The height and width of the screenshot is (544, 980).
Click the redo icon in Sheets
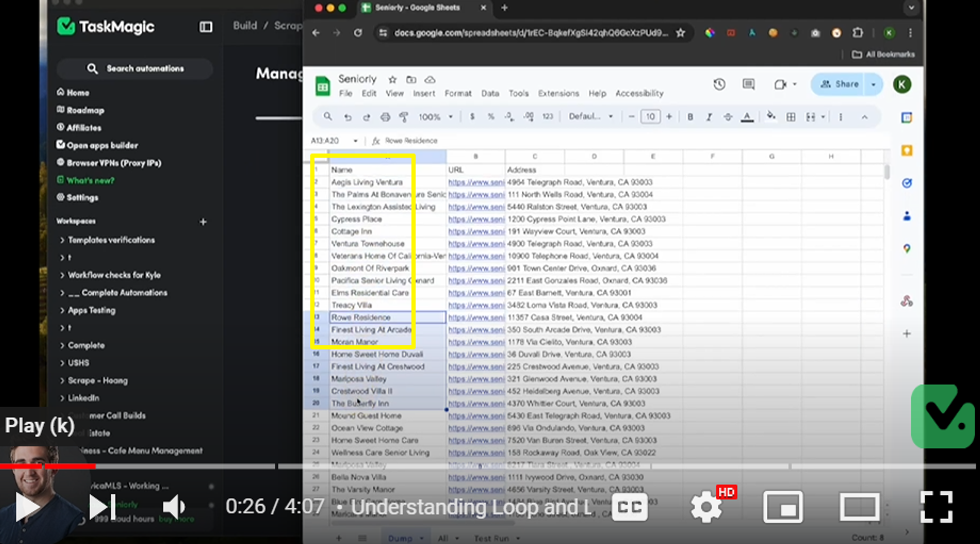click(366, 117)
